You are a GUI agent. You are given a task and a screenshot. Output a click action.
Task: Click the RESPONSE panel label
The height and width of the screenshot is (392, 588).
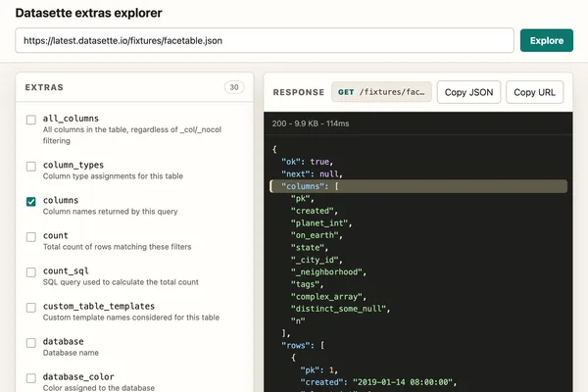[299, 92]
